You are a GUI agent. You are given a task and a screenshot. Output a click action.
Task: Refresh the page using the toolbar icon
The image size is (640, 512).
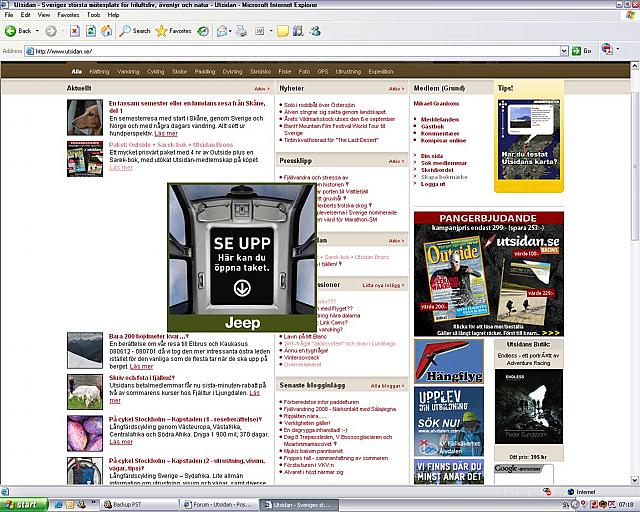tap(91, 31)
